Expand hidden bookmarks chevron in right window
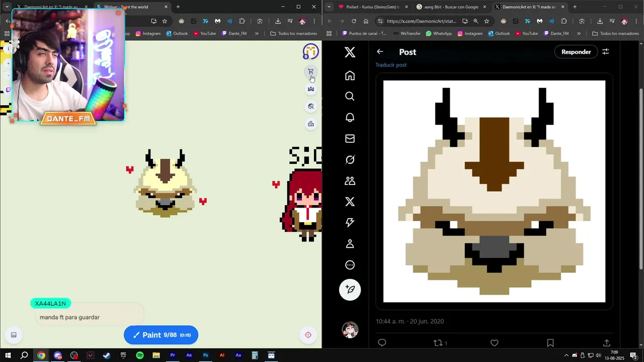Screen dimensions: 644x362 (x=579, y=34)
